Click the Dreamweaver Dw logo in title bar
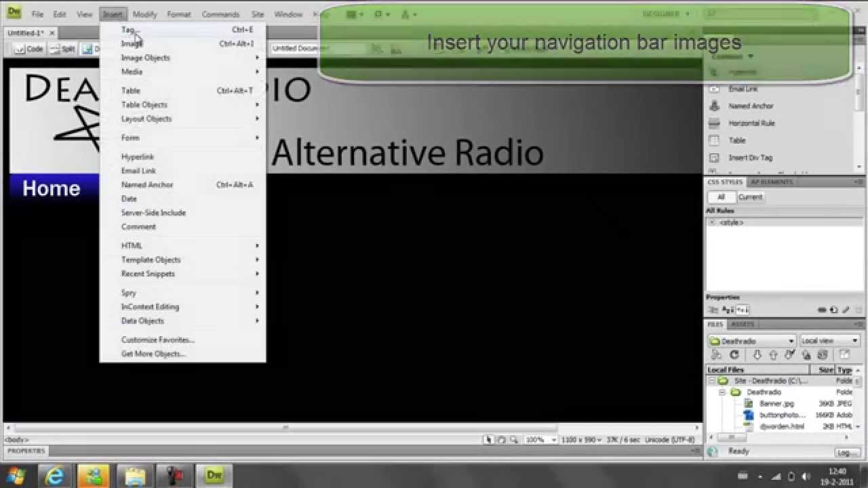Screen dimensions: 868x488 coord(14,12)
